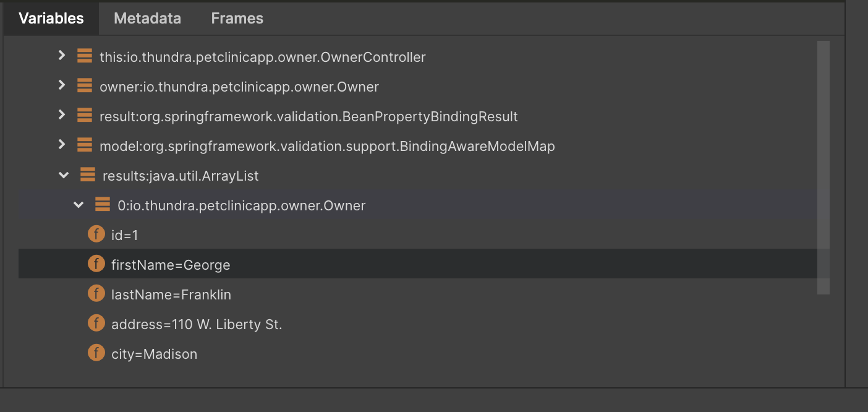This screenshot has height=412, width=868.
Task: Open the Frames tab
Action: pyautogui.click(x=237, y=19)
